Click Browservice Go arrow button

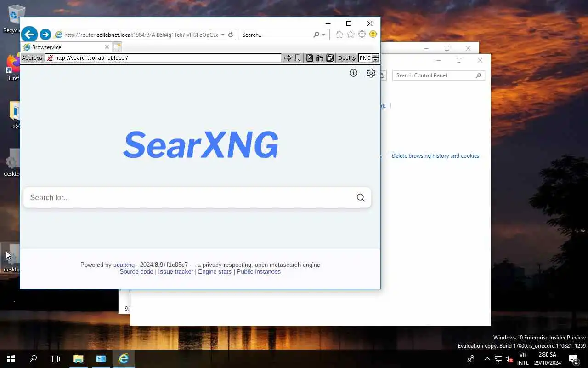click(288, 58)
